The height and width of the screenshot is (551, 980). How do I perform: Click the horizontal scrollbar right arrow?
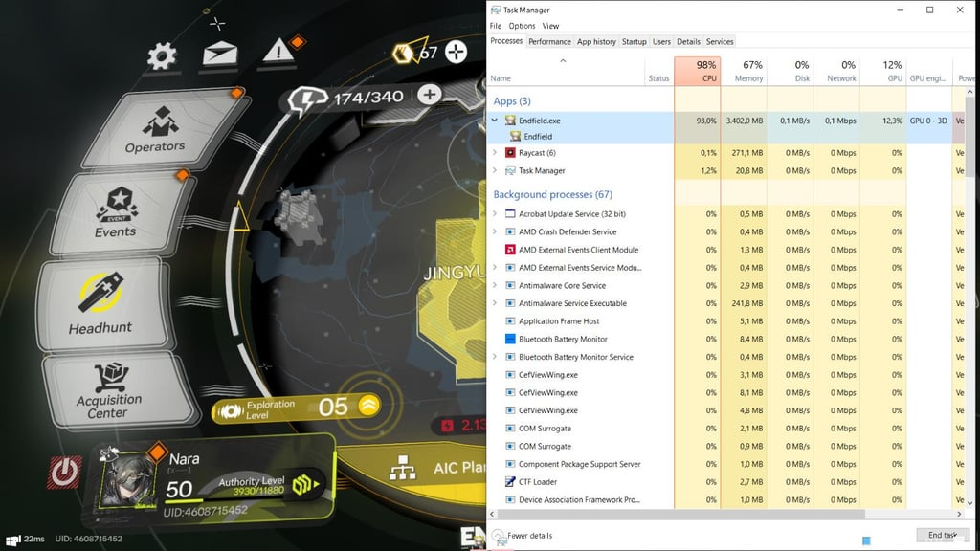click(x=959, y=514)
